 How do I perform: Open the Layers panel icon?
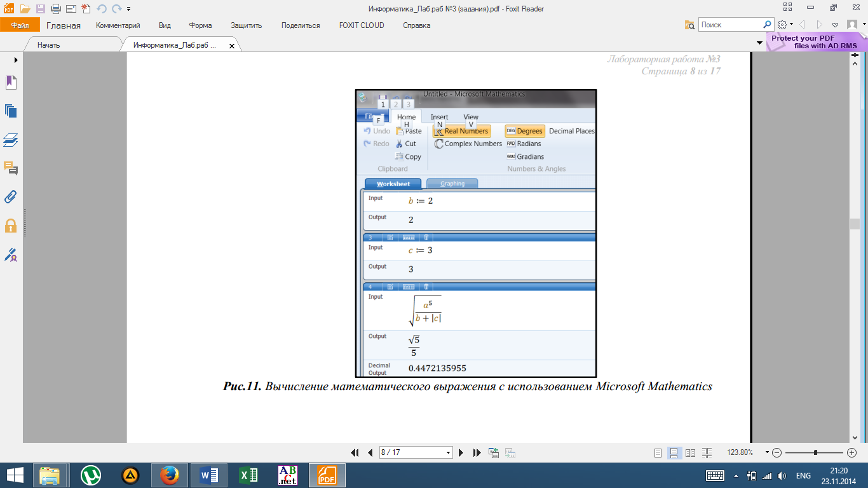pyautogui.click(x=11, y=139)
